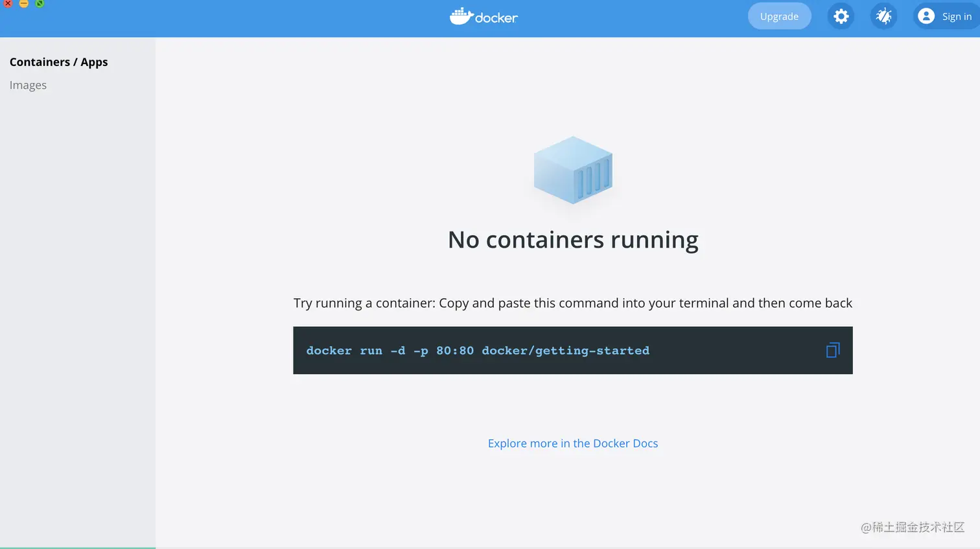Click the Docker whale logo

pos(484,16)
